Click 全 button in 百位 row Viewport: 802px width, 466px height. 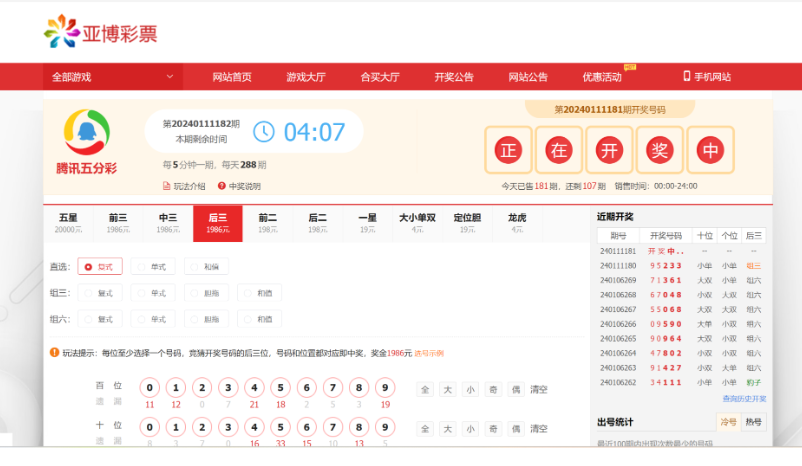pyautogui.click(x=425, y=390)
